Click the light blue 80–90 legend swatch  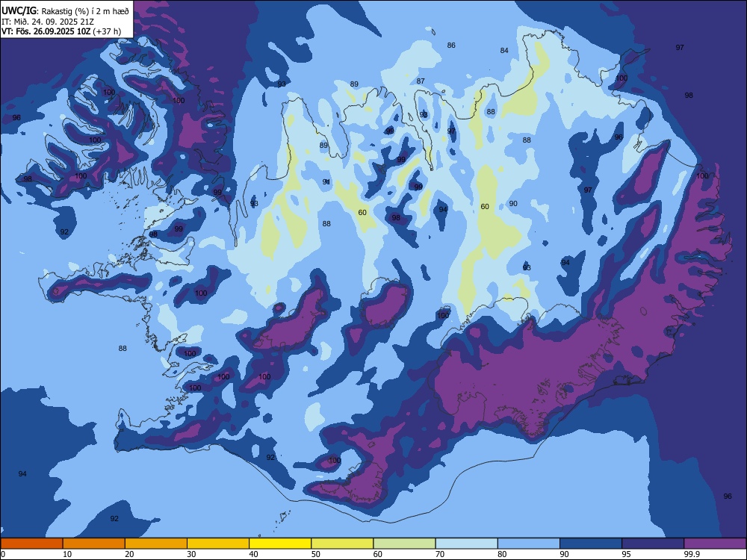(529, 544)
